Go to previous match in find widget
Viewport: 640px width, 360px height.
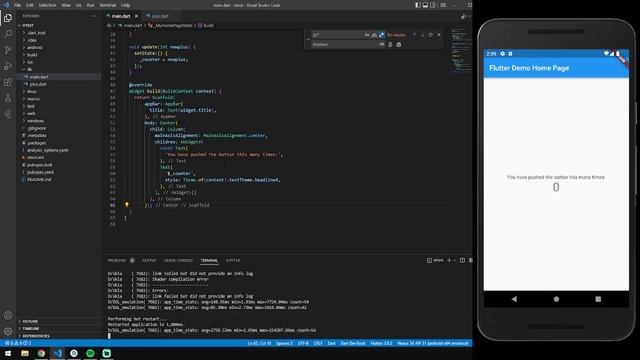pos(414,35)
